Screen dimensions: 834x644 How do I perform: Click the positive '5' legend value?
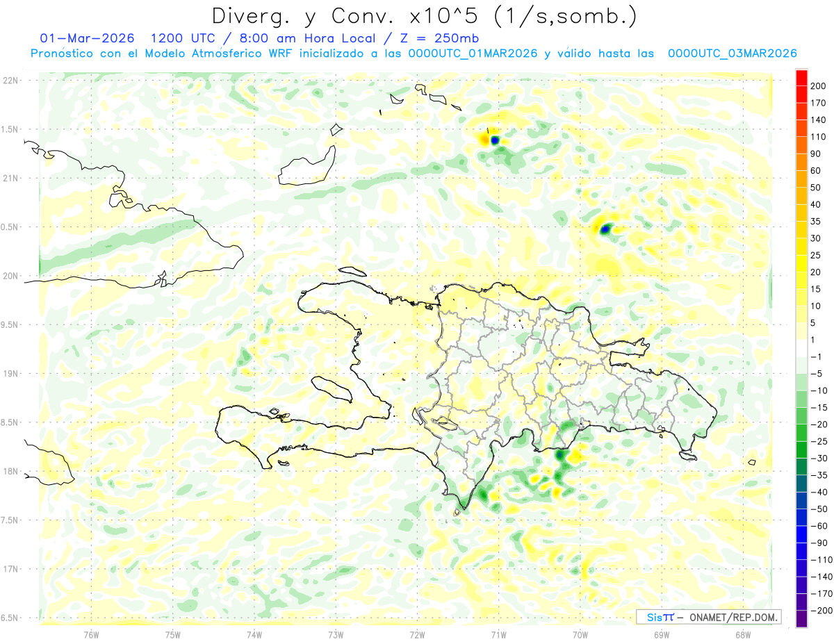click(x=813, y=323)
